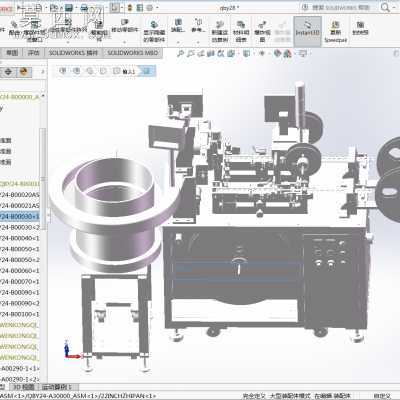Switch to the 草图 ribbon tab
The width and height of the screenshot is (400, 400).
12,53
